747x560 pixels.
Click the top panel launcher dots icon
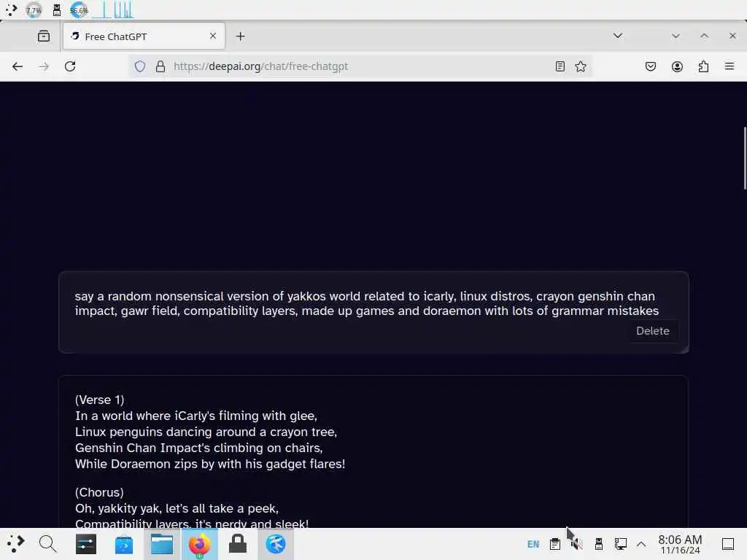click(x=12, y=10)
